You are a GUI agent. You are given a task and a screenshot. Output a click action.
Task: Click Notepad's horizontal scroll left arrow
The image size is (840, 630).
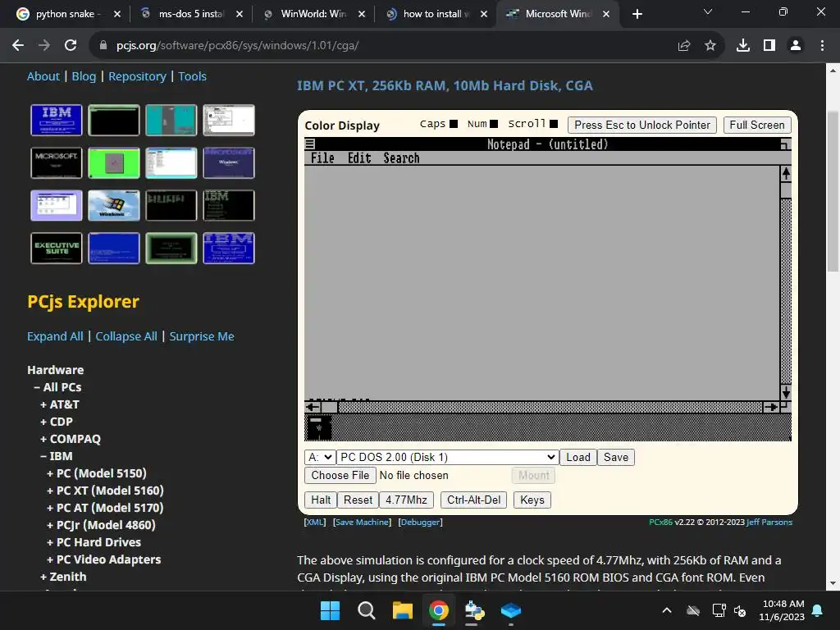click(x=313, y=407)
